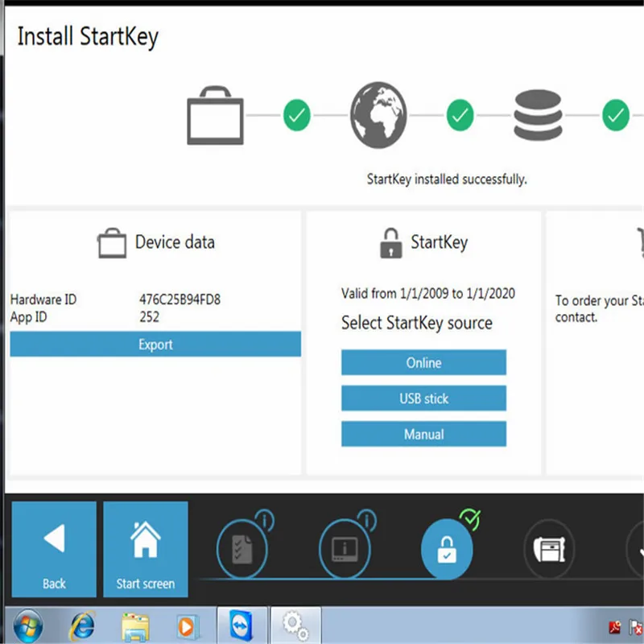Click the globe icon in progress chain
Screen dimensions: 644x644
(378, 115)
